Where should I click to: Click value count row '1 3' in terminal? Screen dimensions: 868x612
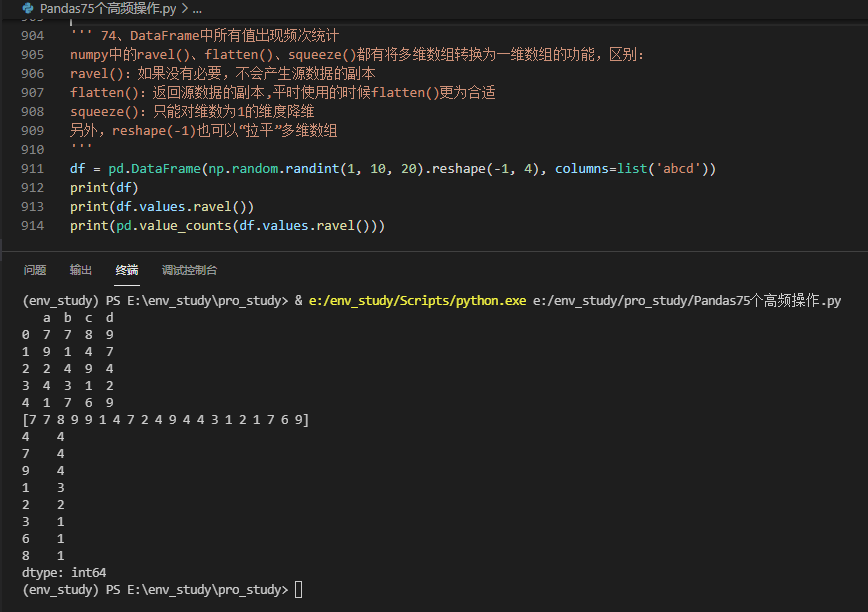click(x=43, y=487)
